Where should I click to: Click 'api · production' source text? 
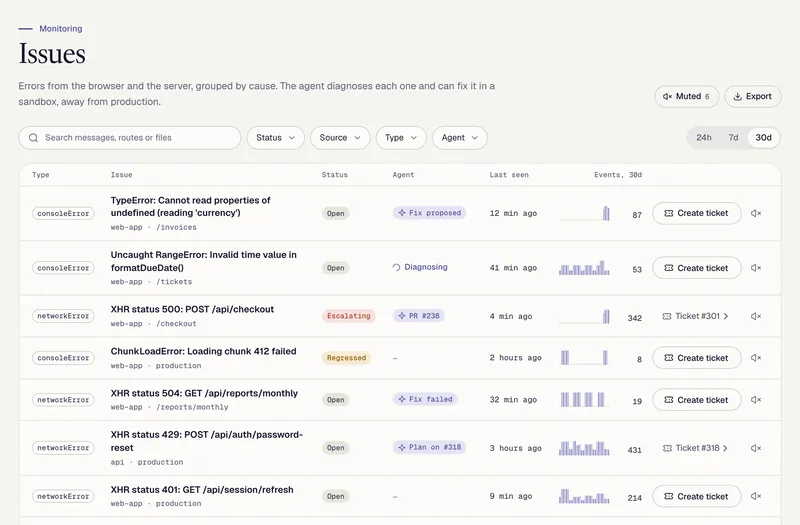pos(147,462)
